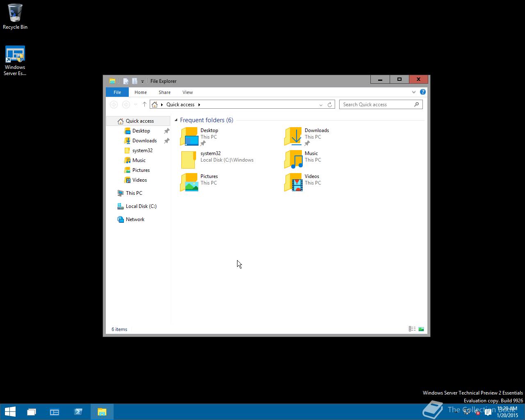This screenshot has width=525, height=420.
Task: Click the Quick access breadcrumb in the address bar
Action: (x=180, y=105)
